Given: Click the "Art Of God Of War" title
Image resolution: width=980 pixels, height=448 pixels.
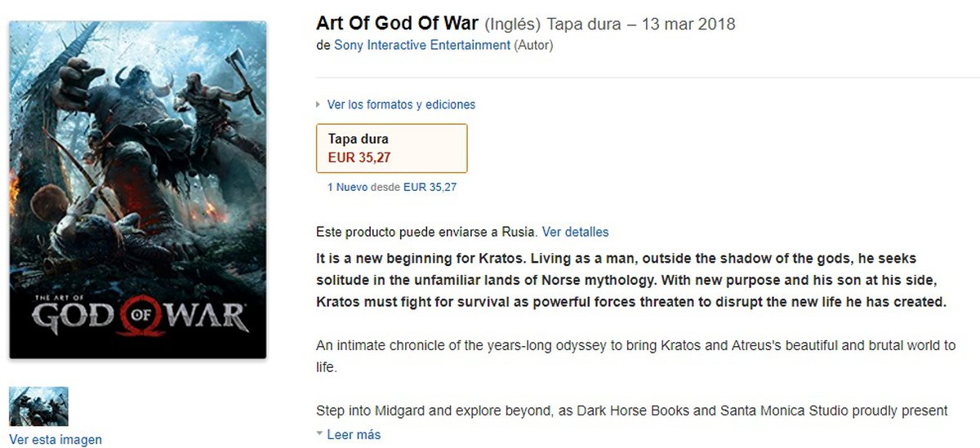Looking at the screenshot, I should 397,24.
